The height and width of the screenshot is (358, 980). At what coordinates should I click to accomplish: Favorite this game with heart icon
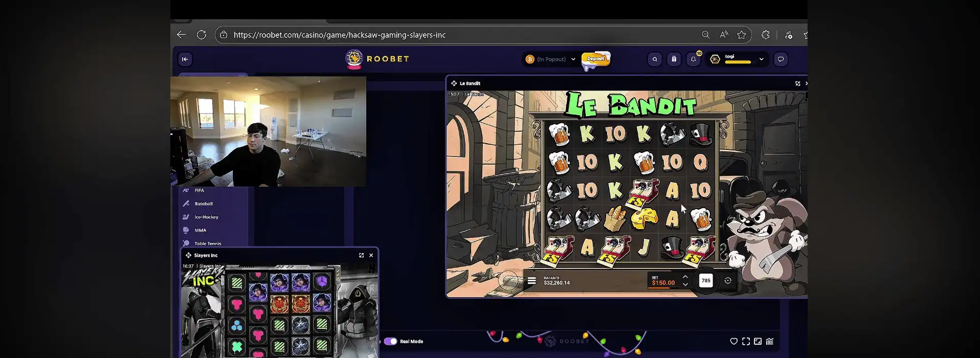pyautogui.click(x=733, y=341)
